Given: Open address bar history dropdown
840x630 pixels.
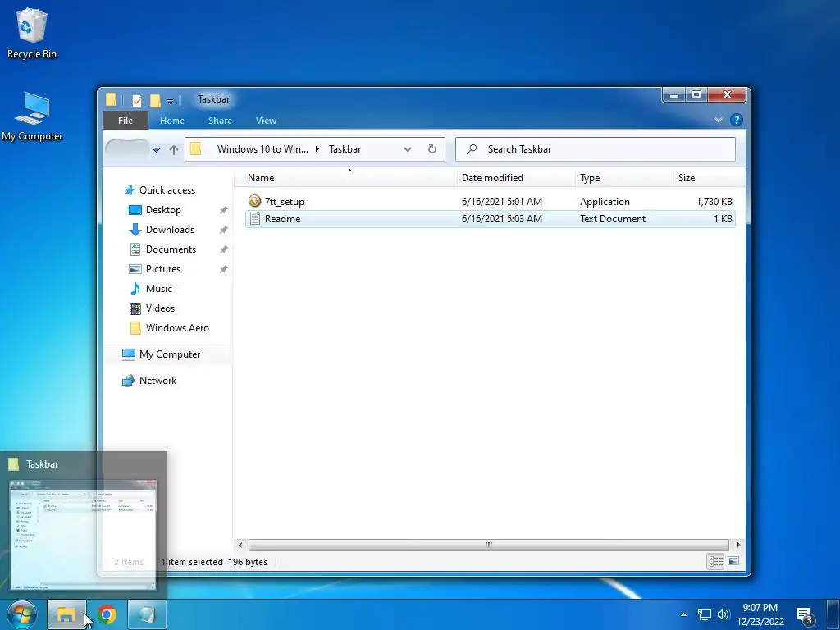Looking at the screenshot, I should point(408,149).
